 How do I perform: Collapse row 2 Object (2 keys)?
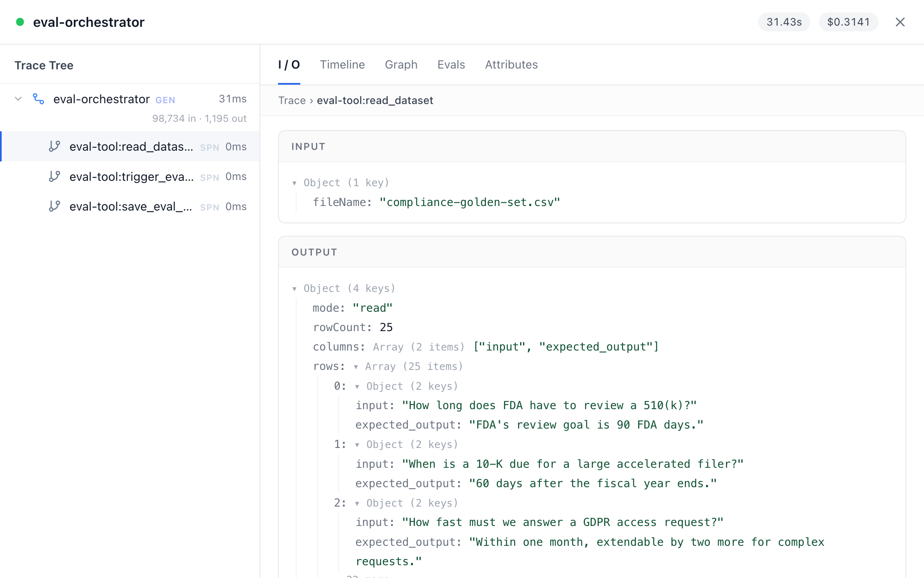point(357,503)
